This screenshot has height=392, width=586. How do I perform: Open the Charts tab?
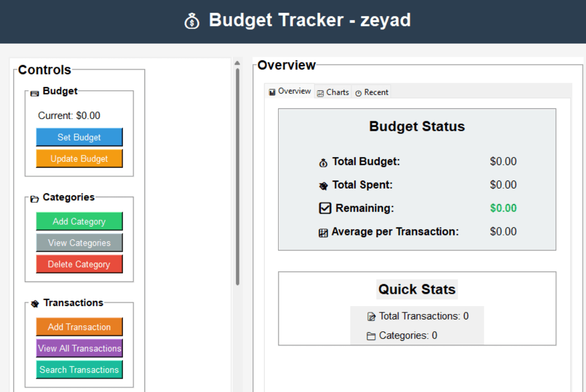[x=333, y=92]
